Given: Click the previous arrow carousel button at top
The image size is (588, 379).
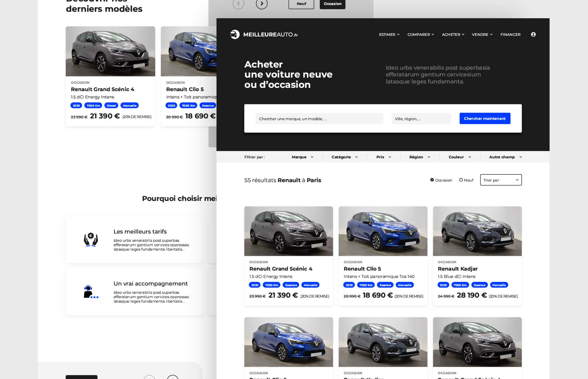Looking at the screenshot, I should (x=238, y=4).
